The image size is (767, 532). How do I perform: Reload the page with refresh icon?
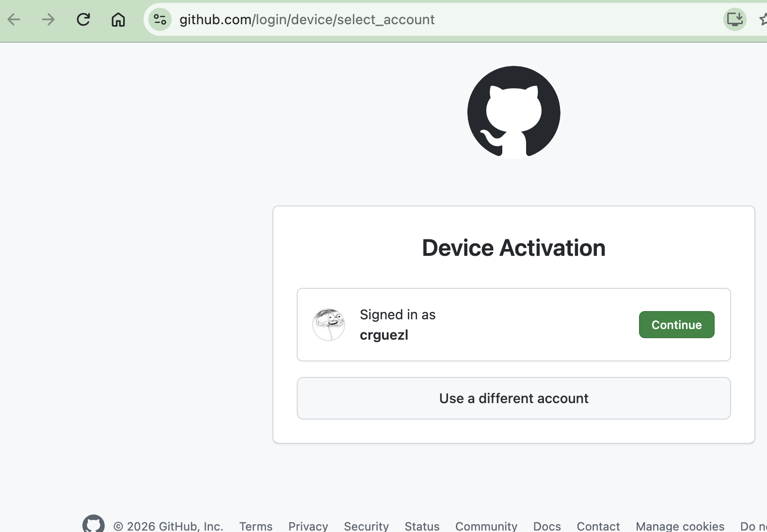[83, 19]
